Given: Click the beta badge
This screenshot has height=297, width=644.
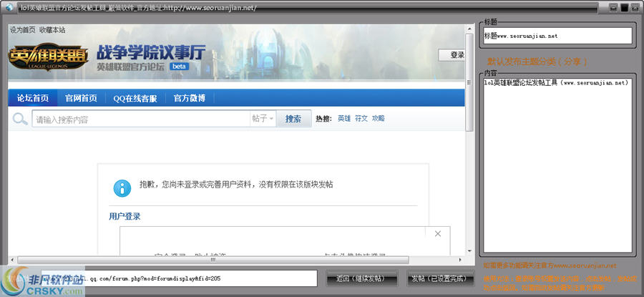Looking at the screenshot, I should pyautogui.click(x=179, y=67).
